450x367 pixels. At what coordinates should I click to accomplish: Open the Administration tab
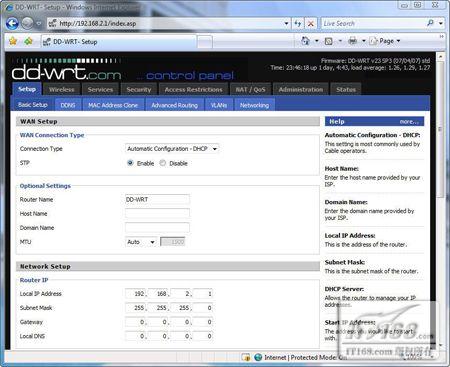point(301,89)
